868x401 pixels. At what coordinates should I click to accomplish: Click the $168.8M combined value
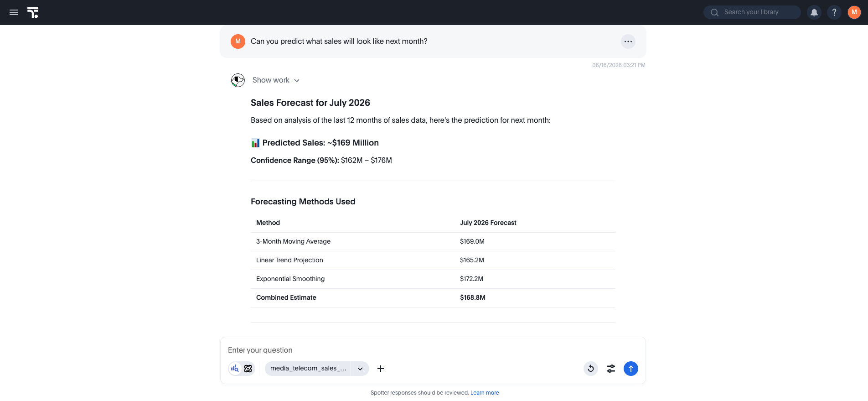point(473,297)
